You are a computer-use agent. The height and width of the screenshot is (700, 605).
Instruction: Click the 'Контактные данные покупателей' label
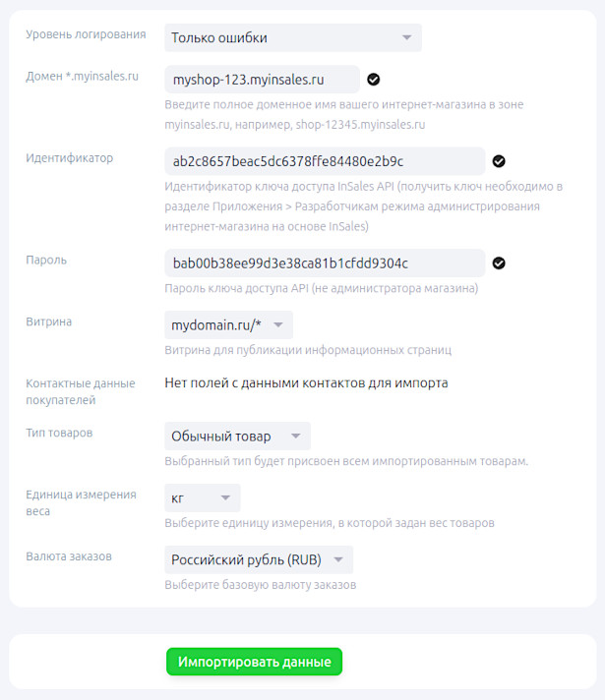[81, 391]
